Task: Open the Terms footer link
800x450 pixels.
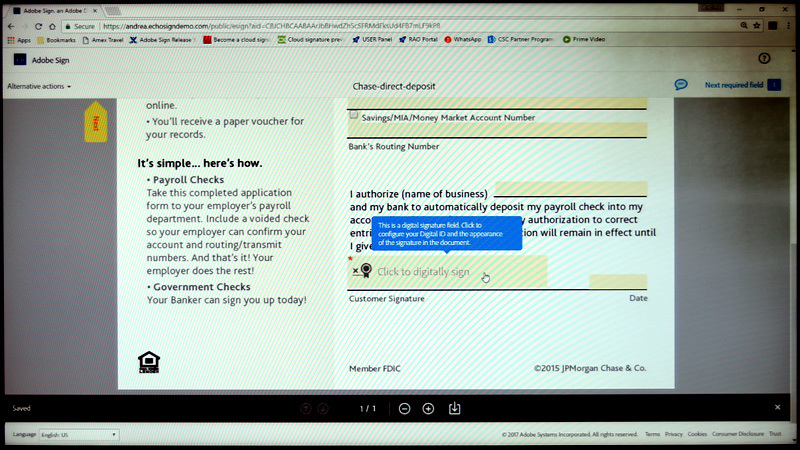Action: tap(652, 434)
